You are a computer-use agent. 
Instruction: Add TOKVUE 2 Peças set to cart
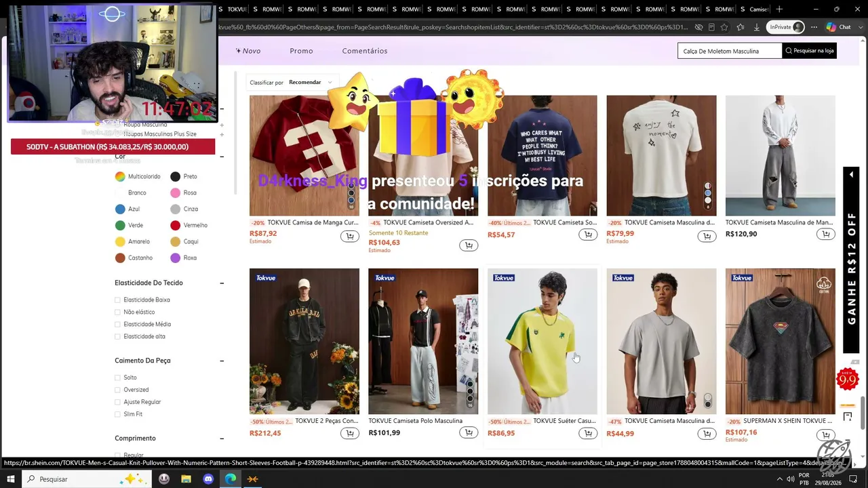pos(350,433)
